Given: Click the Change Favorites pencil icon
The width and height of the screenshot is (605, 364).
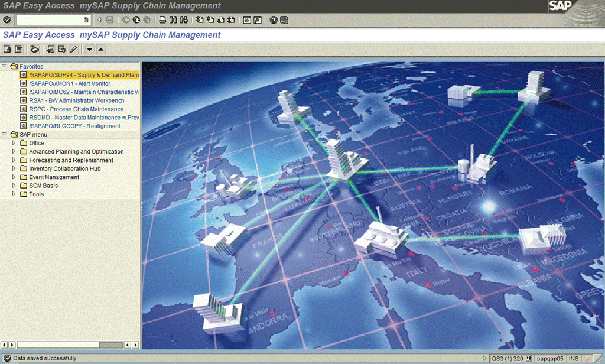Looking at the screenshot, I should 73,49.
